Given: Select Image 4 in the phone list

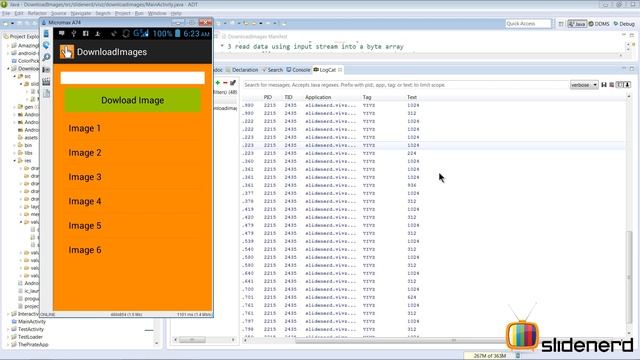Looking at the screenshot, I should [132, 201].
